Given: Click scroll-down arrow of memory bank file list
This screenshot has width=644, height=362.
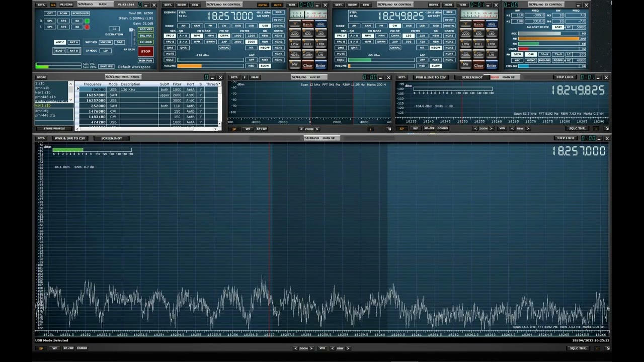Looking at the screenshot, I should (70, 100).
